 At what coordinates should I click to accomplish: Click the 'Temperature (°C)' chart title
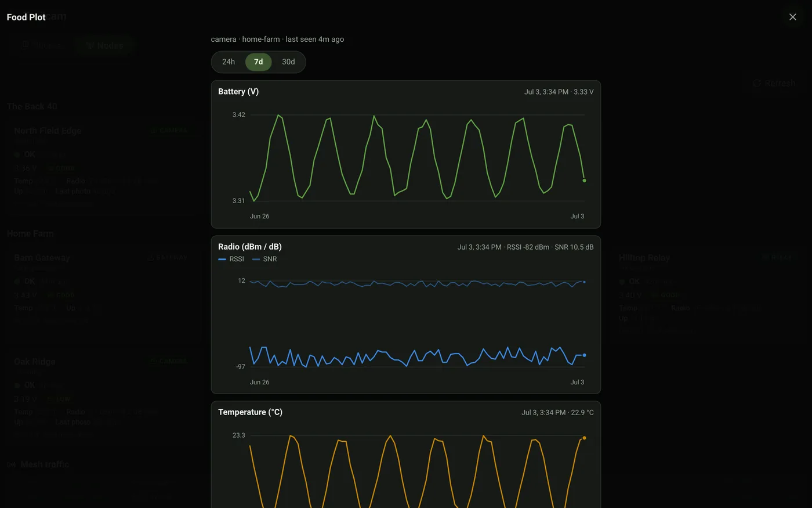coord(250,412)
